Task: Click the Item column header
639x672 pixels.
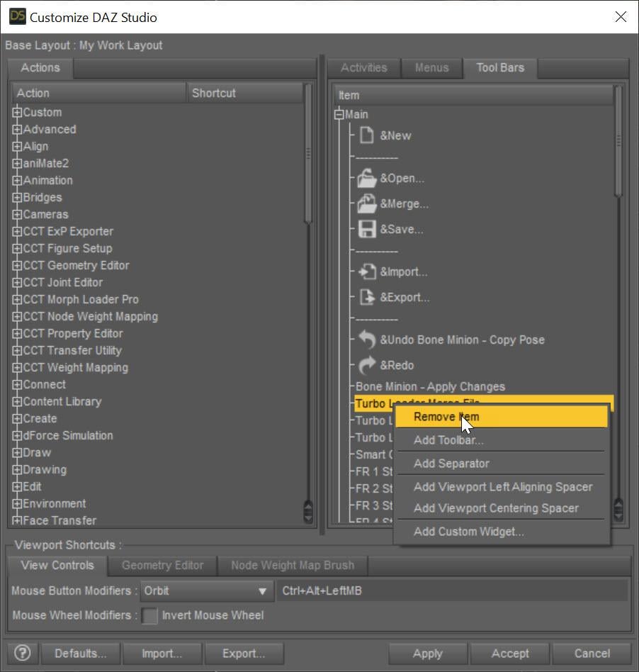Action: pos(473,95)
